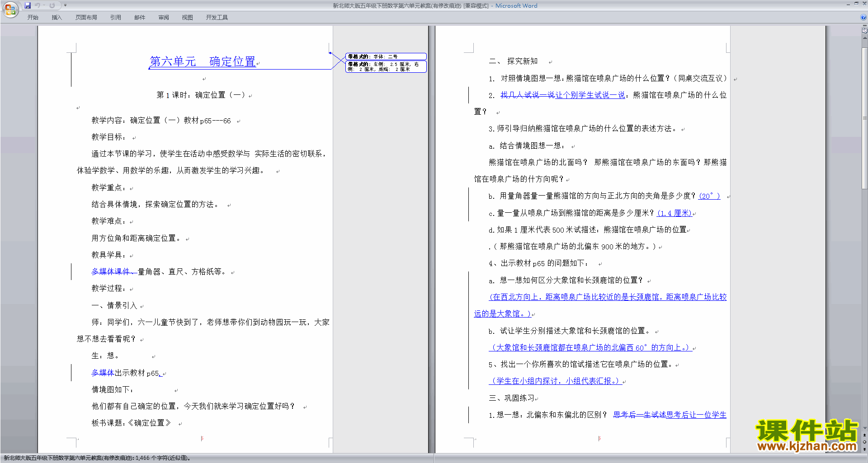Click the inserted 多媒体 before 出示教材 p65

(103, 373)
